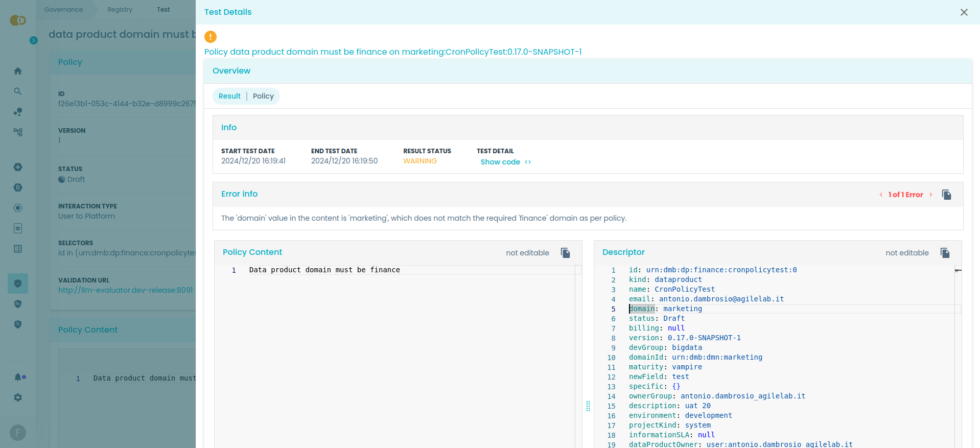The height and width of the screenshot is (448, 980).
Task: Open notifications bell in sidebar
Action: coord(18,377)
